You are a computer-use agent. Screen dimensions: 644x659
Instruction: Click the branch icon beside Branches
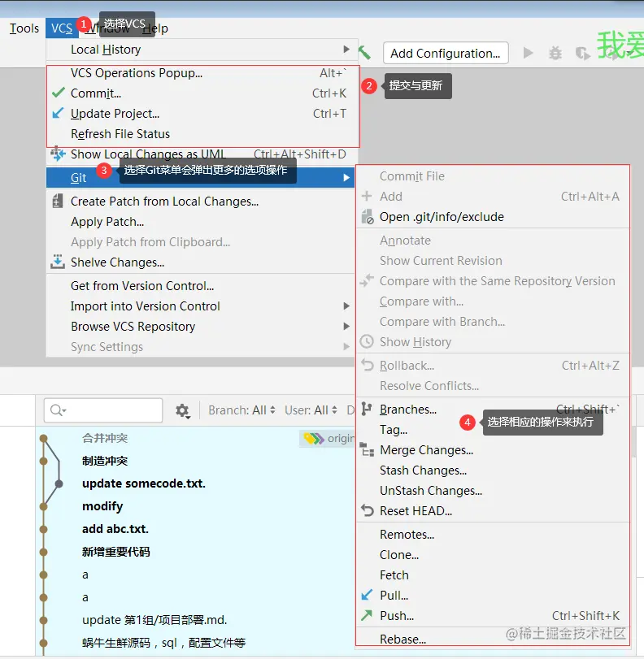367,409
